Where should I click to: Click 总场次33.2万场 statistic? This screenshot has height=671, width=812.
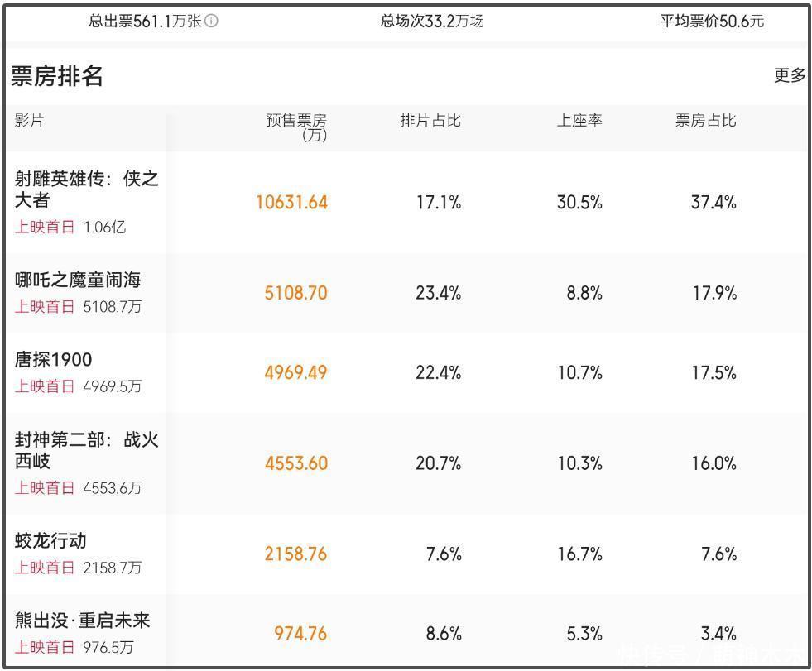tap(432, 22)
